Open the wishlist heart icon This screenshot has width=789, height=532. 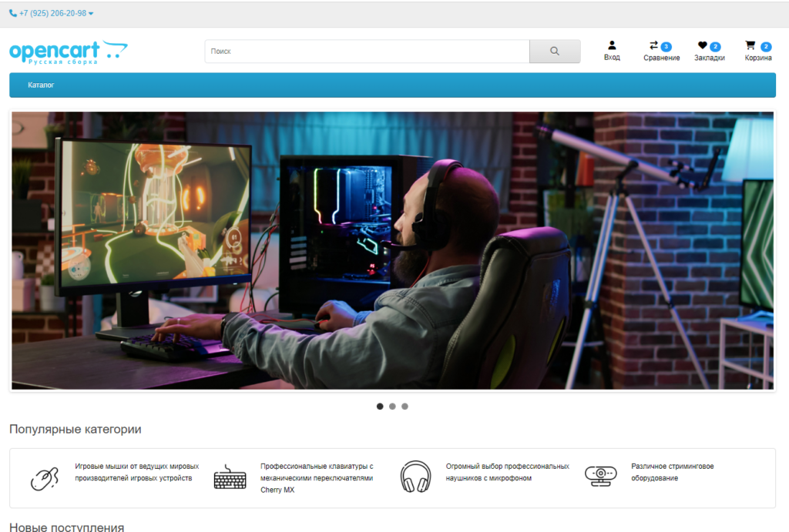(702, 45)
